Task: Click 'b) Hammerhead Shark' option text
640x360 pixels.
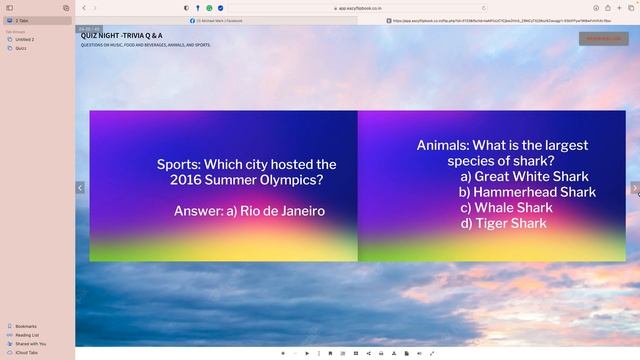Action: point(527,192)
